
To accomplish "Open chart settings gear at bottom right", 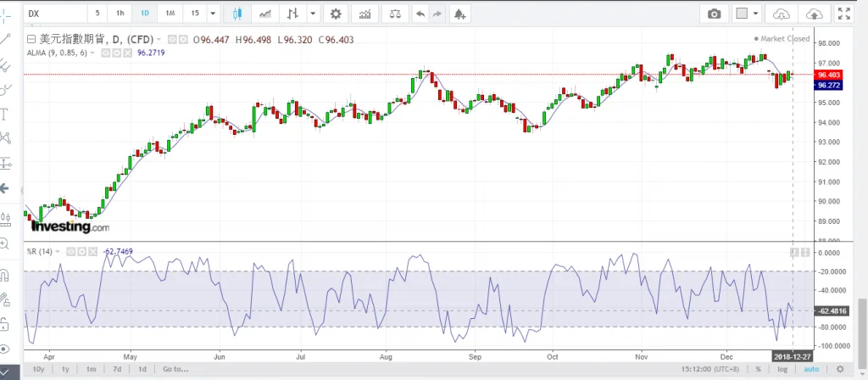I will (x=840, y=369).
